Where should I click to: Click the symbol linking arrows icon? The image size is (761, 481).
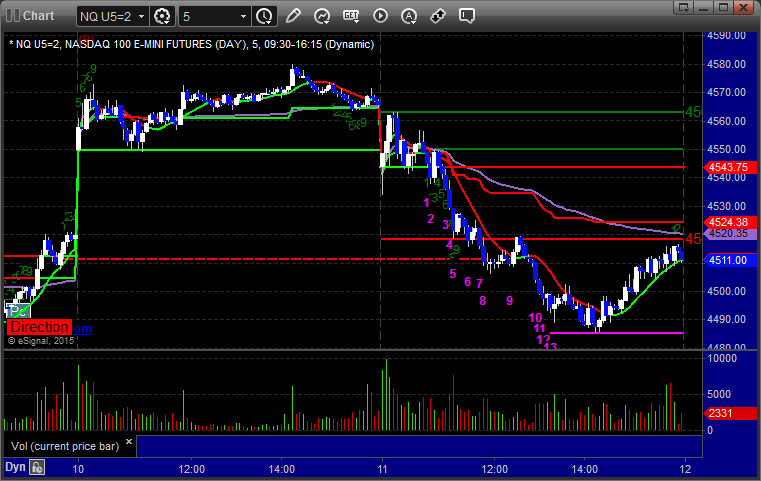(438, 16)
